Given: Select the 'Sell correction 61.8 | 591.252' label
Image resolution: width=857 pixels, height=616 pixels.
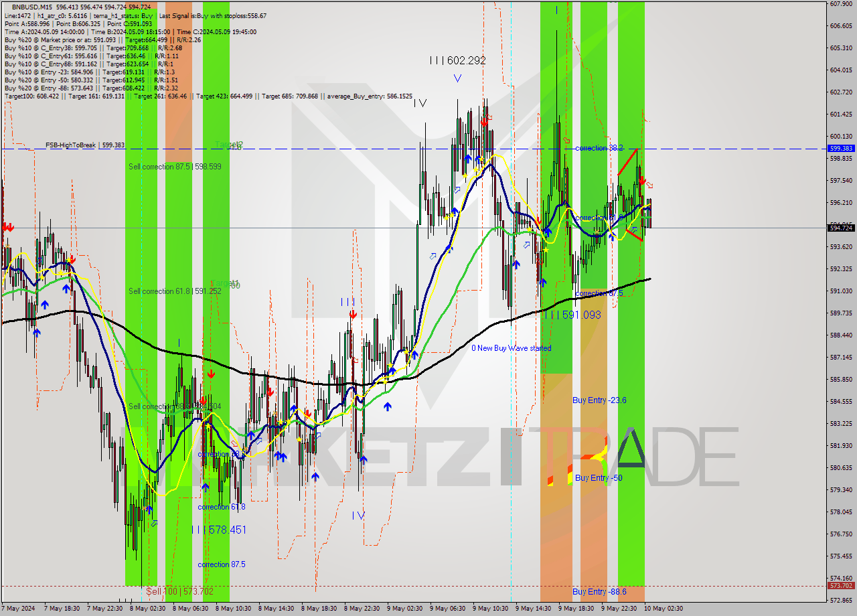Looking at the screenshot, I should click(175, 291).
